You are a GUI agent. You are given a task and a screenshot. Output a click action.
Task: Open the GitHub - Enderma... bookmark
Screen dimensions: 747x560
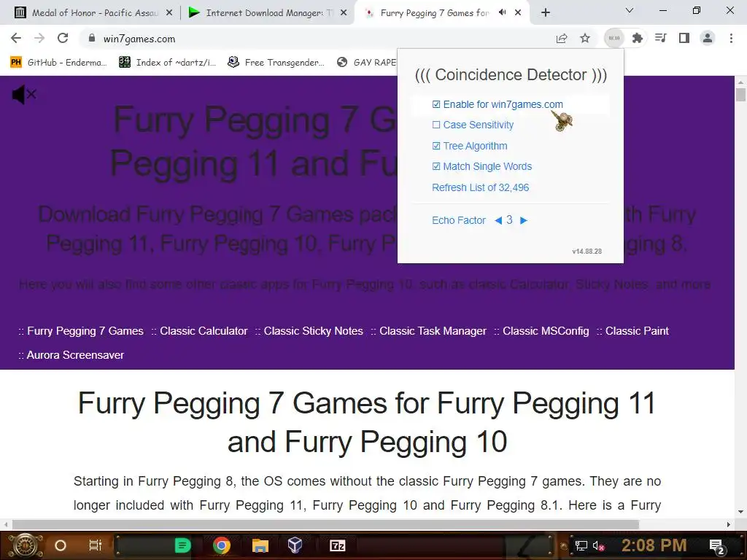pos(58,63)
